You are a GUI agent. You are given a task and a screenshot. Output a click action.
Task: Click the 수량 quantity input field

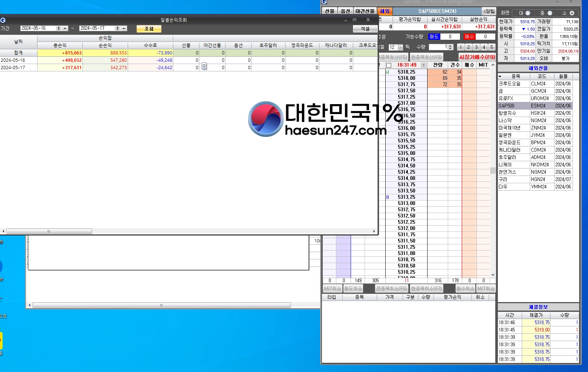(438, 47)
